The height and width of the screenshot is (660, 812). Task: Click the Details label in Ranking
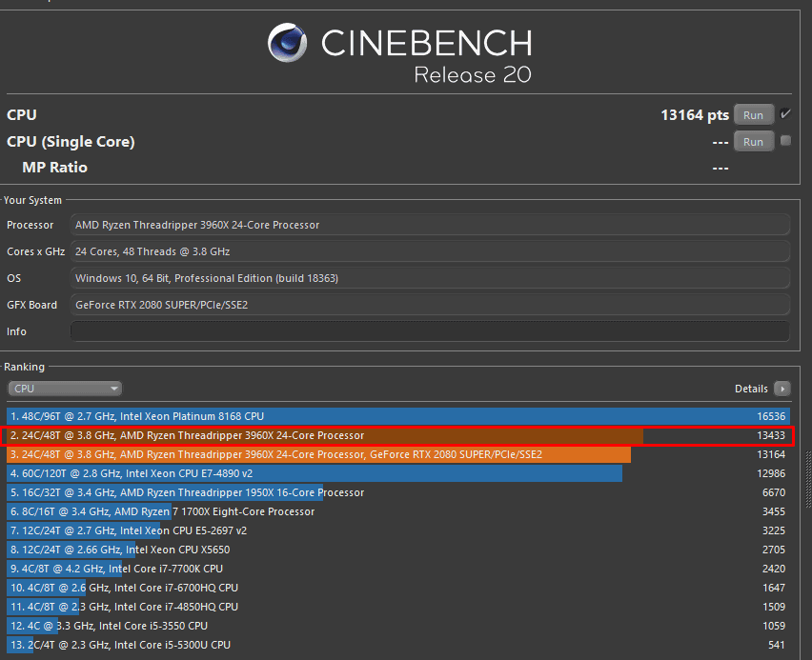(751, 389)
